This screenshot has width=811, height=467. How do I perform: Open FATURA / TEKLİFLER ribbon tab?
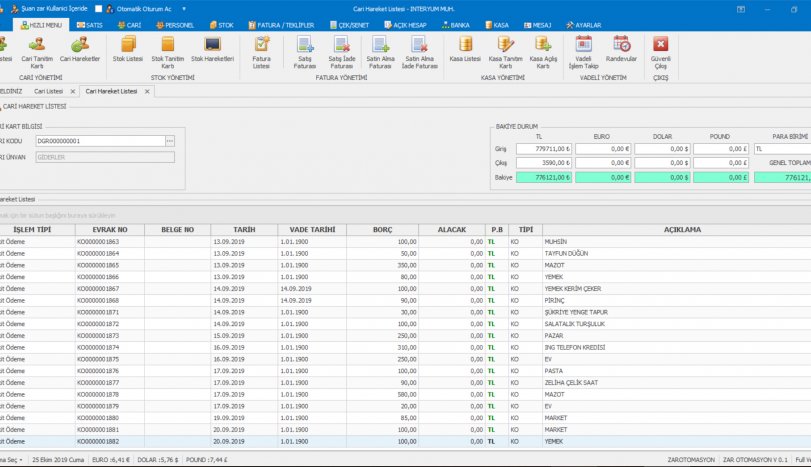(x=281, y=25)
